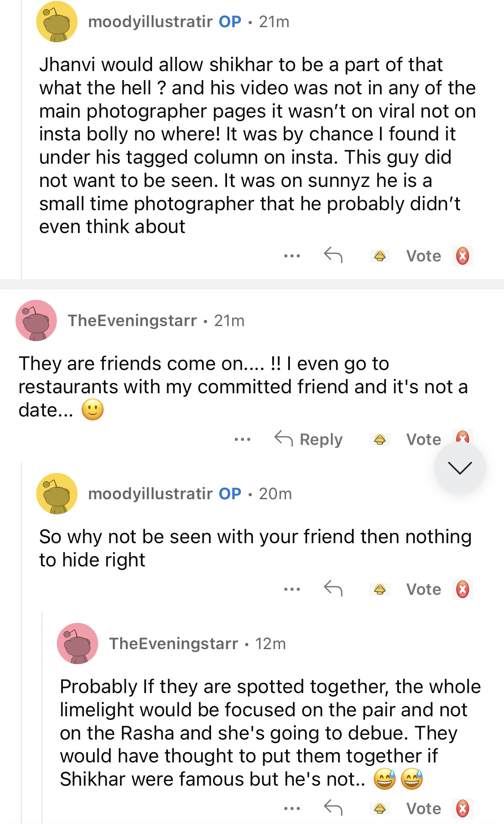Reply arrow on 'nothing to hide right' comment
The width and height of the screenshot is (504, 824).
tap(333, 589)
